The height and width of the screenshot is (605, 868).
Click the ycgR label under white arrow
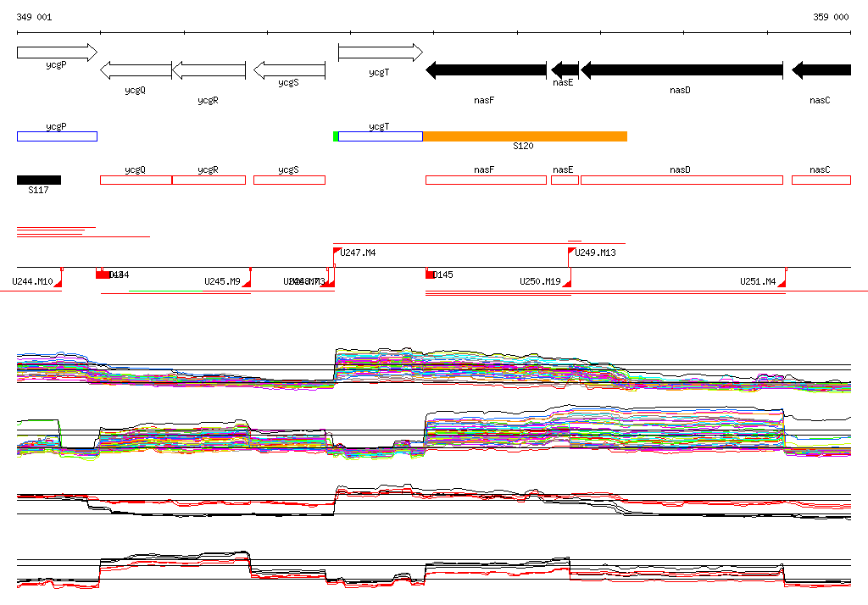pyautogui.click(x=209, y=100)
